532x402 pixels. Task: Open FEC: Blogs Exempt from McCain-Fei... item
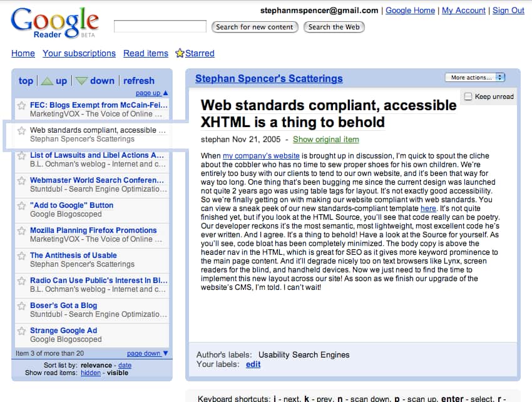99,105
